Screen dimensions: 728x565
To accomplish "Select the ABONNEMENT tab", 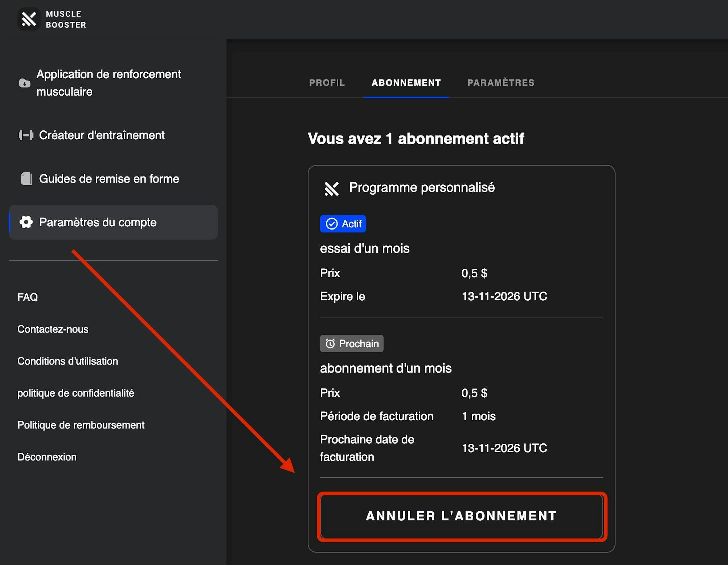I will (x=406, y=83).
